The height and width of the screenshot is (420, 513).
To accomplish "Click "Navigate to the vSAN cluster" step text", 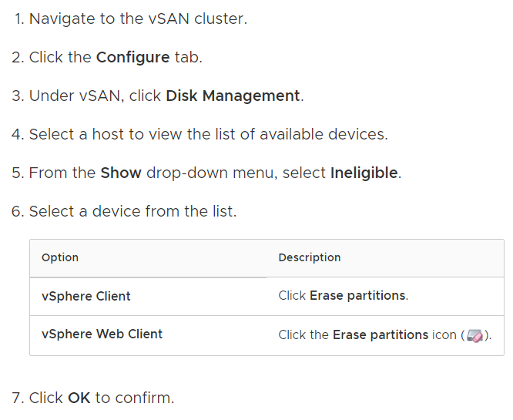I will [x=138, y=19].
